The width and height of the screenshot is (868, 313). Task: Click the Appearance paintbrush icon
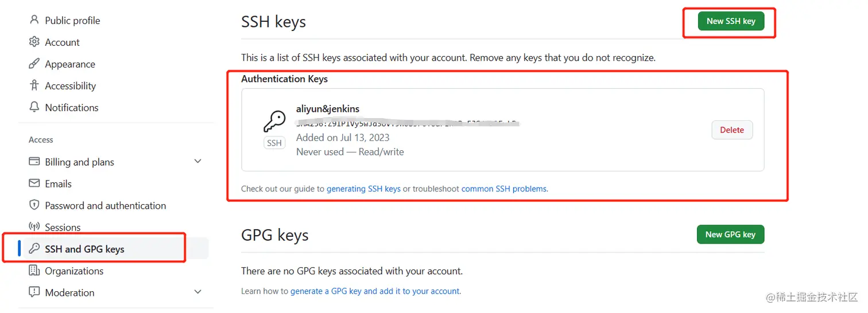[x=34, y=64]
